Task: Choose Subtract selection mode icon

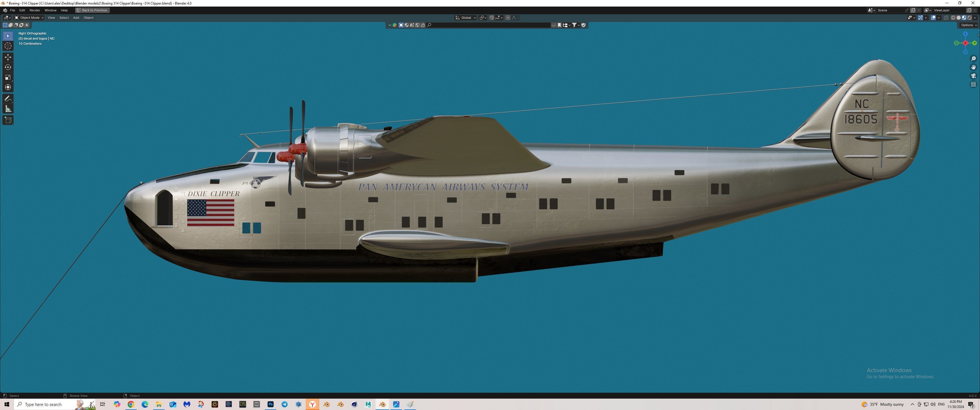Action: click(16, 25)
